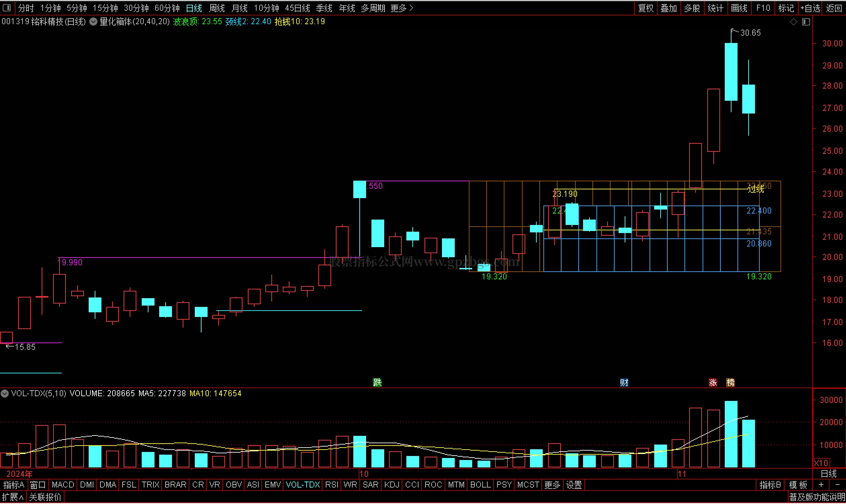Open the 更多 indicators list in bottom bar
This screenshot has width=846, height=504.
point(552,485)
